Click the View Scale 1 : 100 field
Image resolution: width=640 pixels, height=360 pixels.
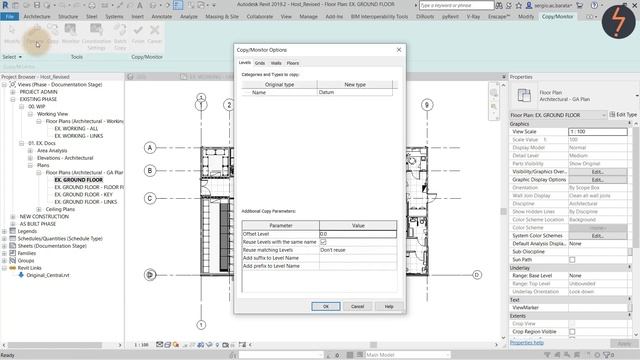(x=598, y=132)
